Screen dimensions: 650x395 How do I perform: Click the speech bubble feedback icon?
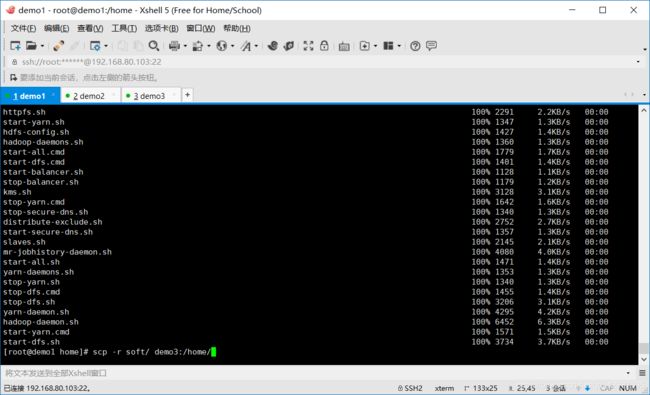pyautogui.click(x=431, y=45)
